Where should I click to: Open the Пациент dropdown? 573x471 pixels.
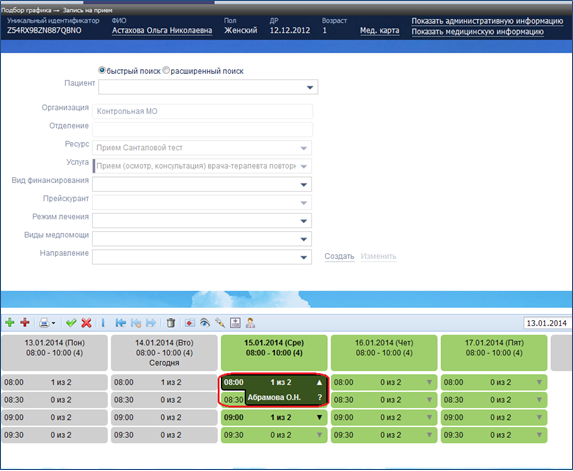point(310,87)
